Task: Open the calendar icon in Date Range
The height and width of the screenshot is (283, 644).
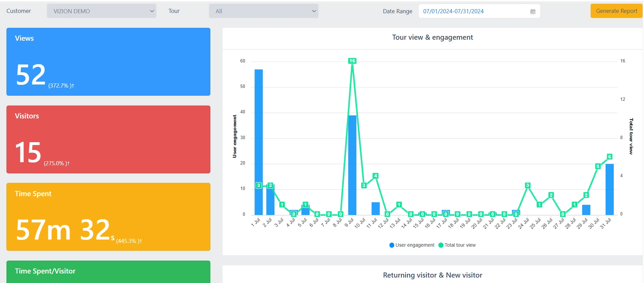Action: (x=533, y=12)
